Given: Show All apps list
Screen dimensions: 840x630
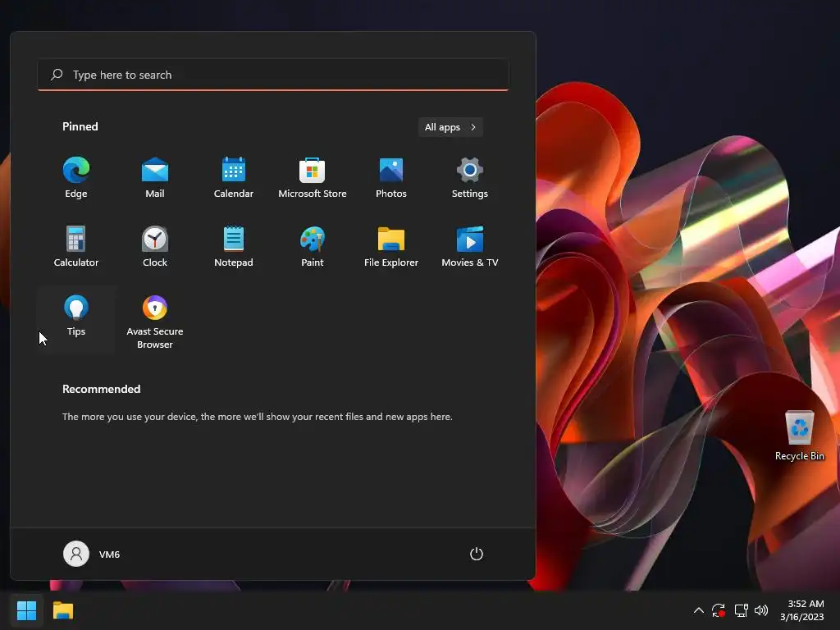Looking at the screenshot, I should pyautogui.click(x=450, y=127).
